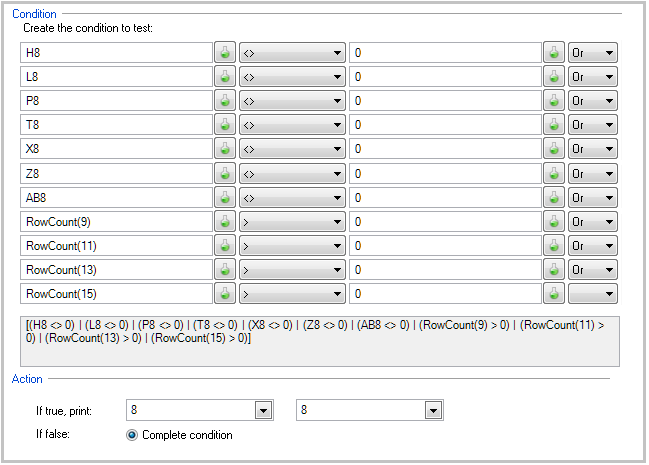This screenshot has width=649, height=465.
Task: Click the value-side flask icon in the RowCount(13) row
Action: point(554,270)
